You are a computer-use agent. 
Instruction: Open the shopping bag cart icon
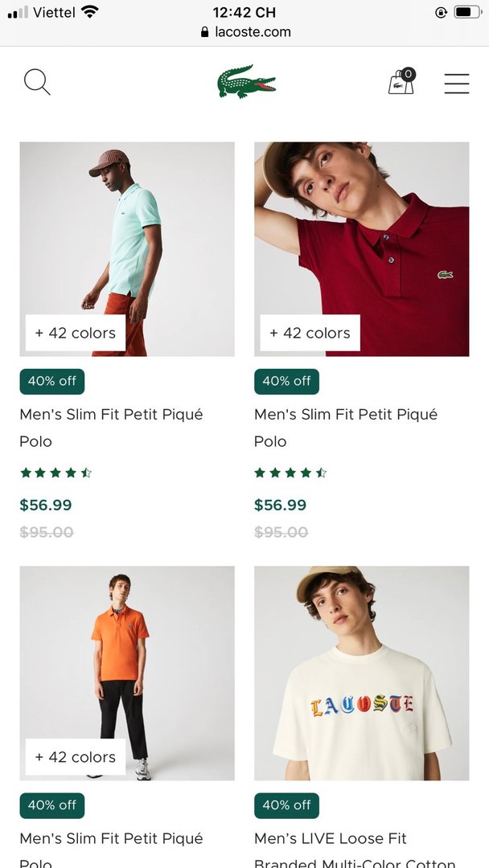[x=401, y=82]
